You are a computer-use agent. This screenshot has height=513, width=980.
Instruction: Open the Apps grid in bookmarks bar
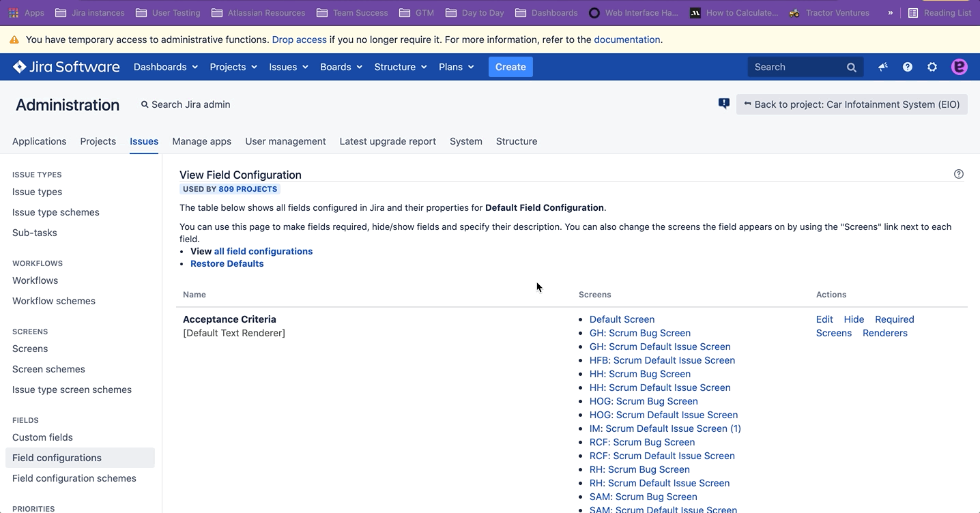click(26, 12)
